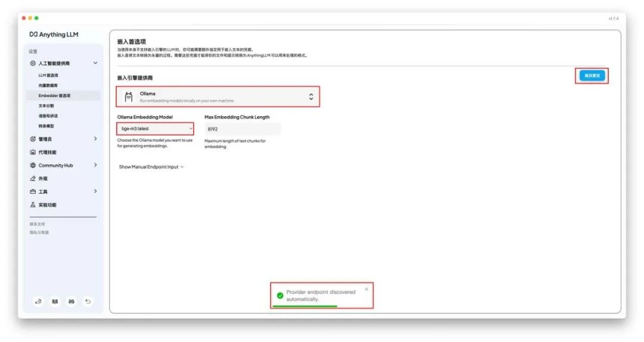Click the 'Max Embedding Chunk Length' label

point(237,117)
